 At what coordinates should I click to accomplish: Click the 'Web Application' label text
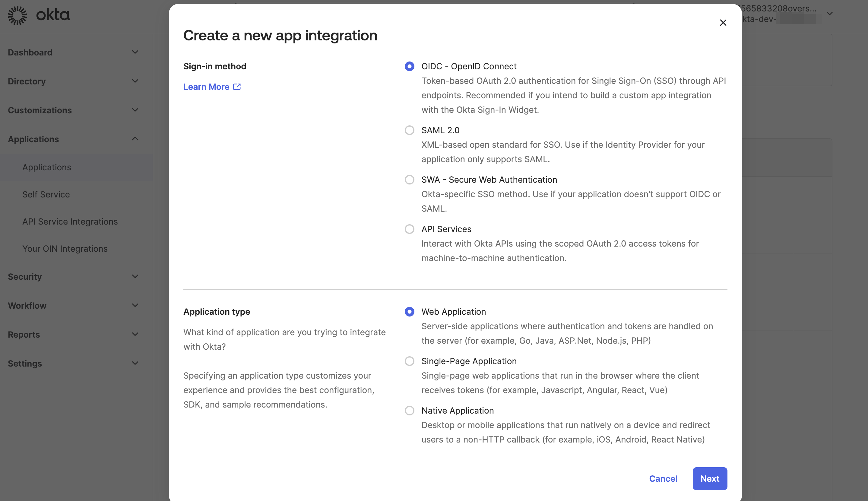coord(453,312)
